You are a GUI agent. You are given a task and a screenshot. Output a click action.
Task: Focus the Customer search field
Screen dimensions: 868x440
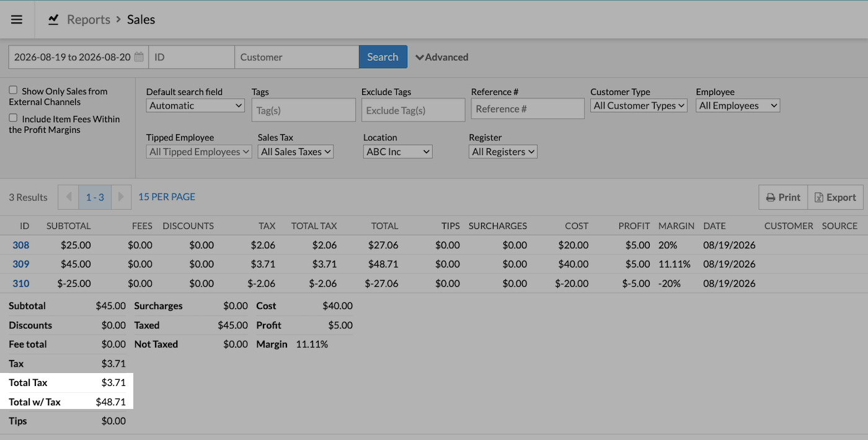pos(297,56)
